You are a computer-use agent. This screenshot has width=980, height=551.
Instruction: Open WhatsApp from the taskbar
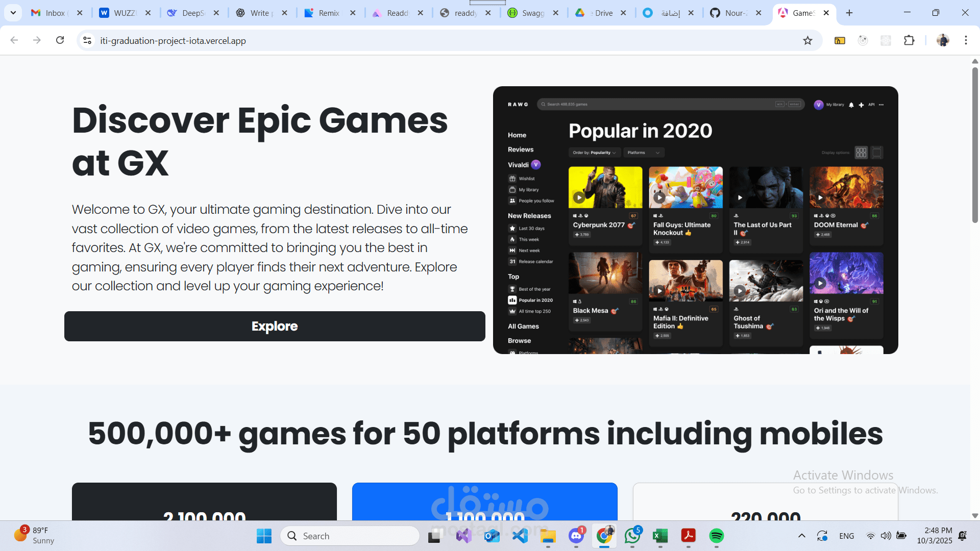coord(632,536)
